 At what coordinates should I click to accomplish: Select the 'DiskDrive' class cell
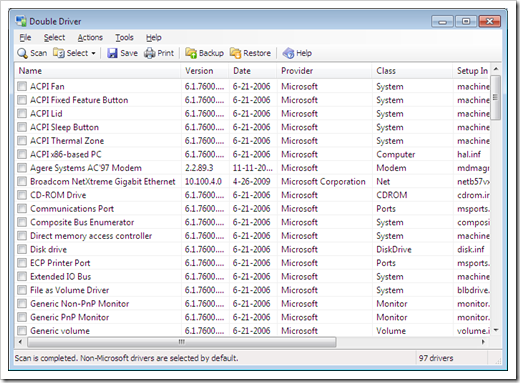tap(394, 249)
